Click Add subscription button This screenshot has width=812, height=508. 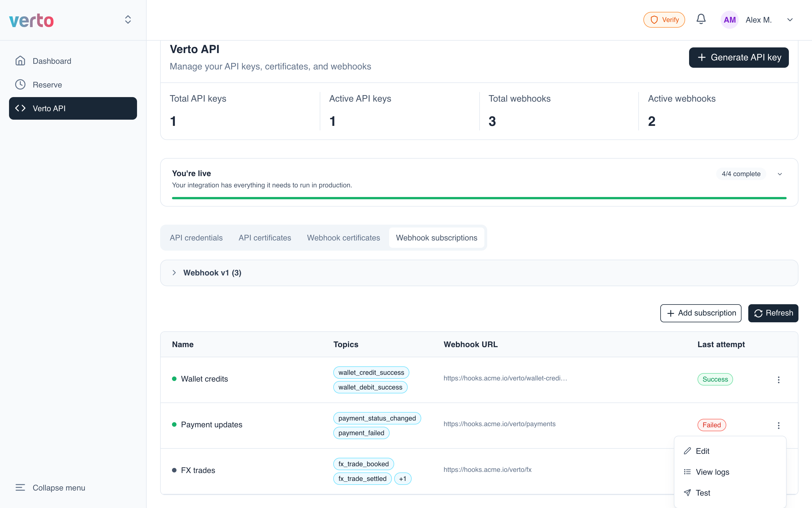click(701, 313)
